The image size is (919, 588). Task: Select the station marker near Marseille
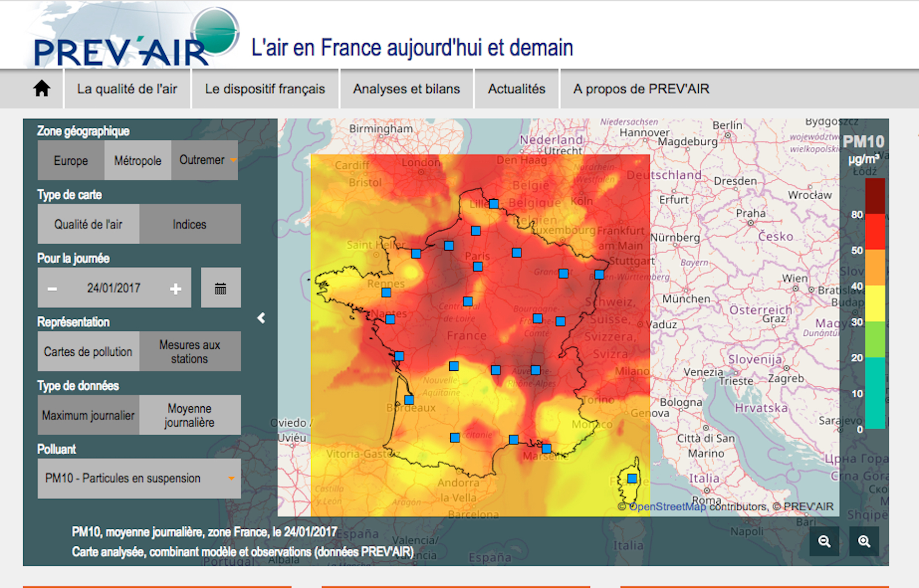pos(547,448)
